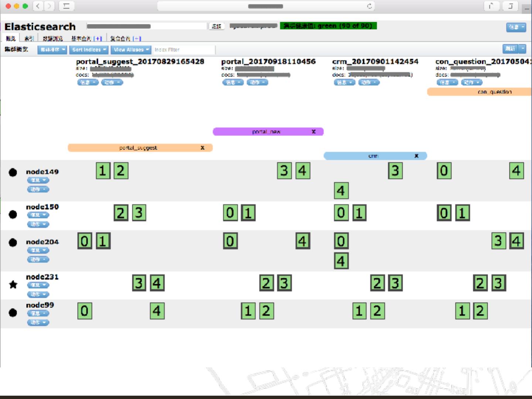Viewport: 532px width, 399px height.
Task: Open the third navigation tab
Action: coord(52,38)
